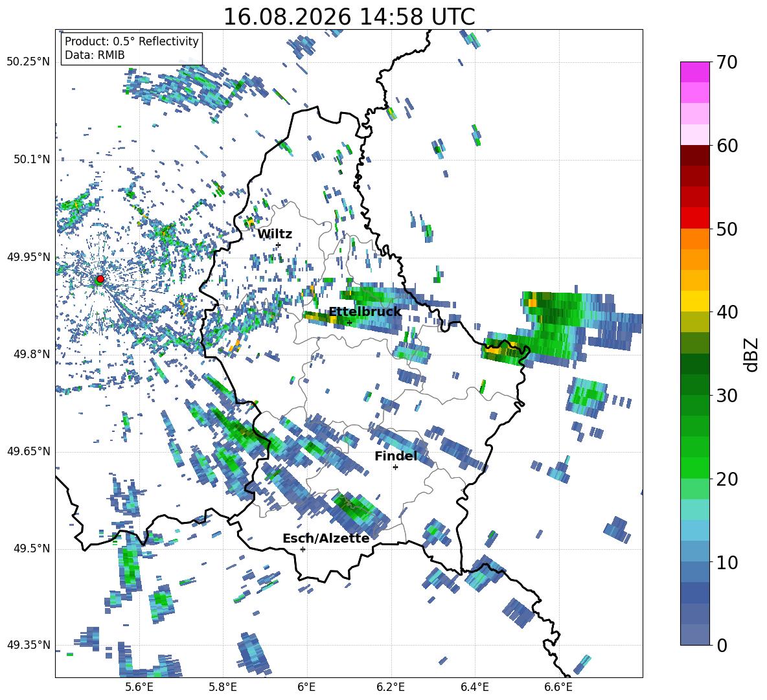The image size is (767, 700).
Task: Pick the yellow 40 dBZ colorbar segment
Action: pos(694,300)
